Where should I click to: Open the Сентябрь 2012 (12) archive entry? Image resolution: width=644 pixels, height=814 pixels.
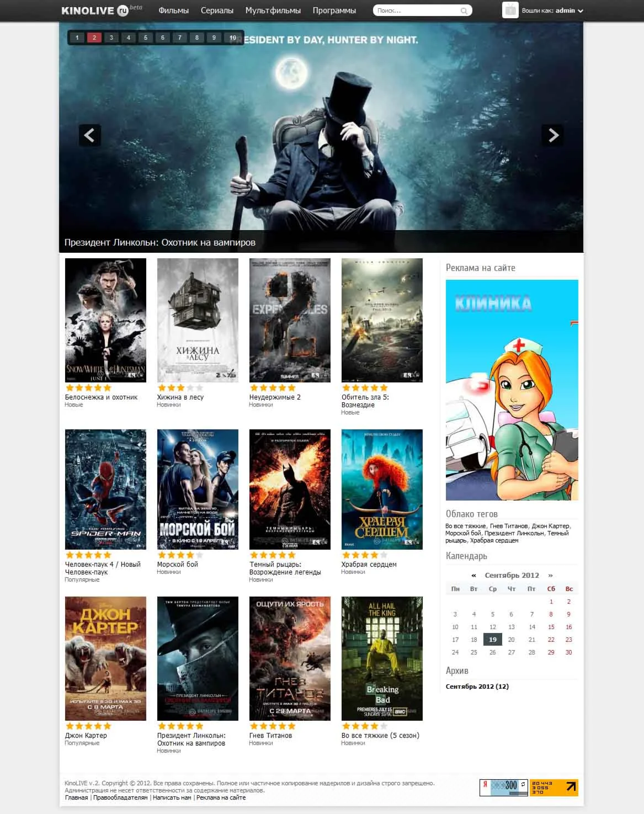[x=477, y=686]
